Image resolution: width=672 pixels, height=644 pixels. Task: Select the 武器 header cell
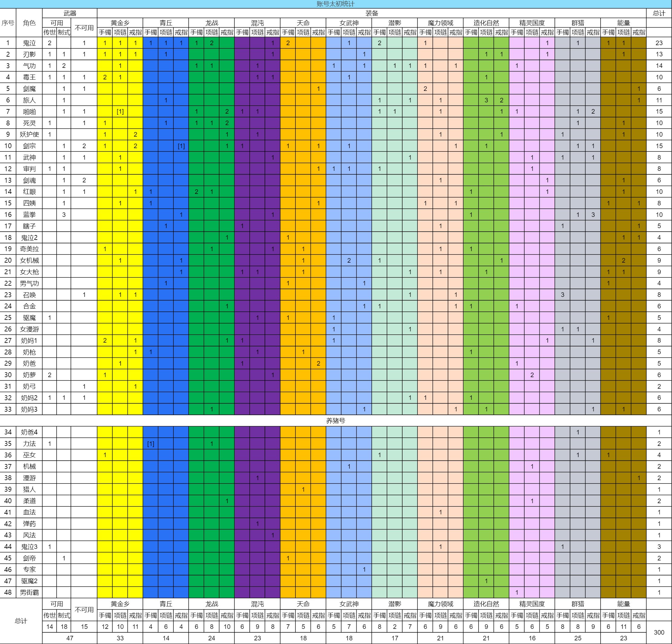70,13
